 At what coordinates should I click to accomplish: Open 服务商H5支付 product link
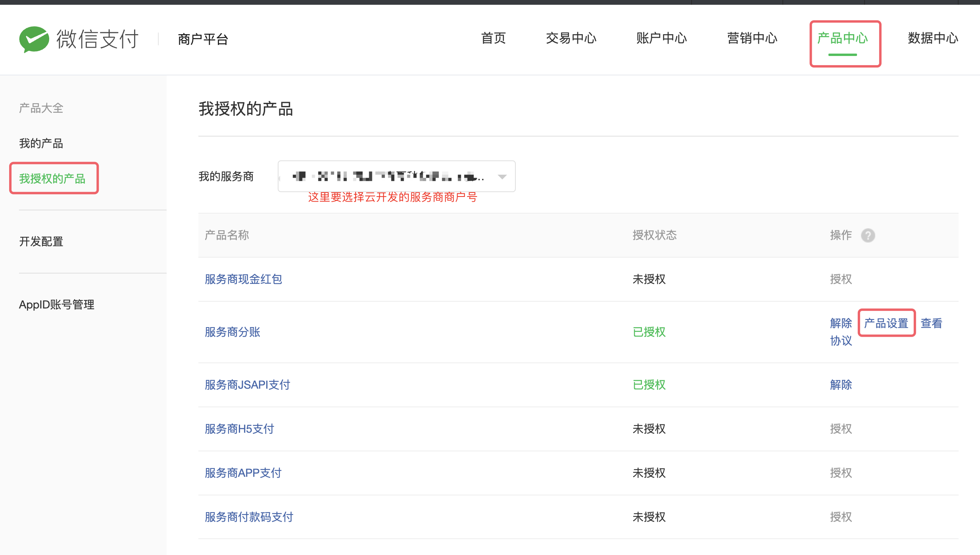pyautogui.click(x=239, y=429)
